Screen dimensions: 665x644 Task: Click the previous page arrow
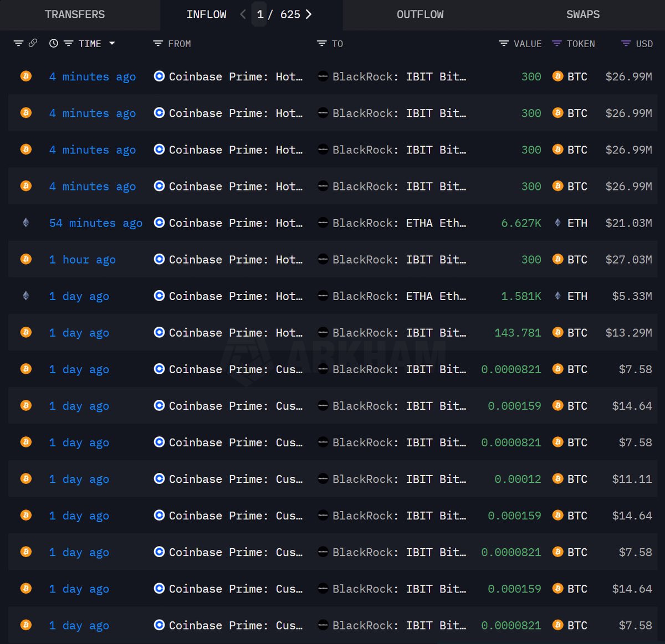(x=243, y=14)
